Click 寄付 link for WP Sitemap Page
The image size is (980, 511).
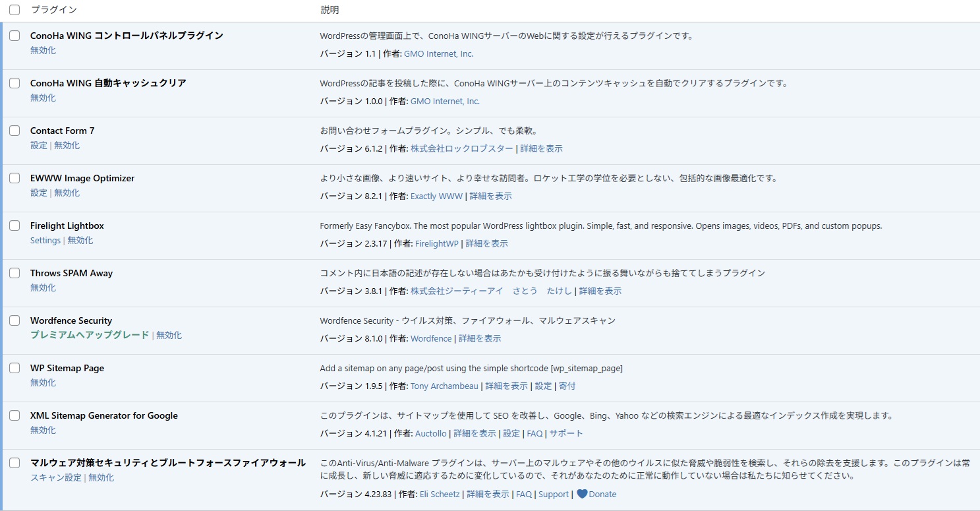coord(567,386)
